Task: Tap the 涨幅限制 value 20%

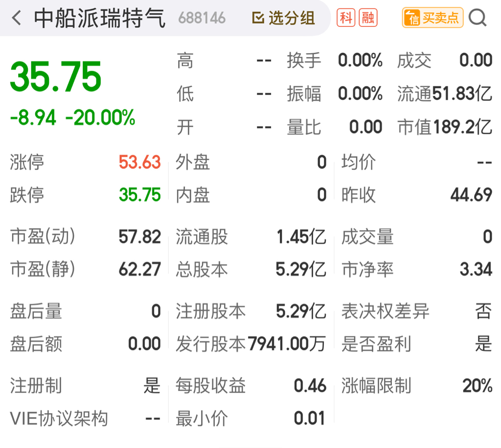Action: pyautogui.click(x=477, y=386)
